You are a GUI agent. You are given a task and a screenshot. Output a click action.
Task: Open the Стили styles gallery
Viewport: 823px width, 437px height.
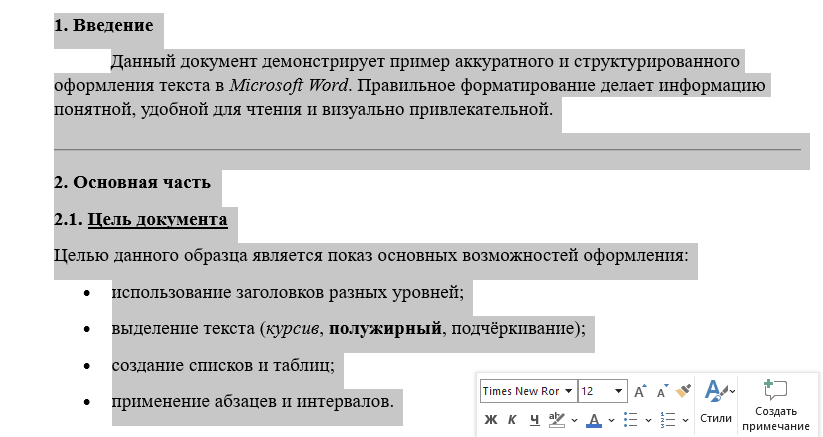click(x=716, y=403)
